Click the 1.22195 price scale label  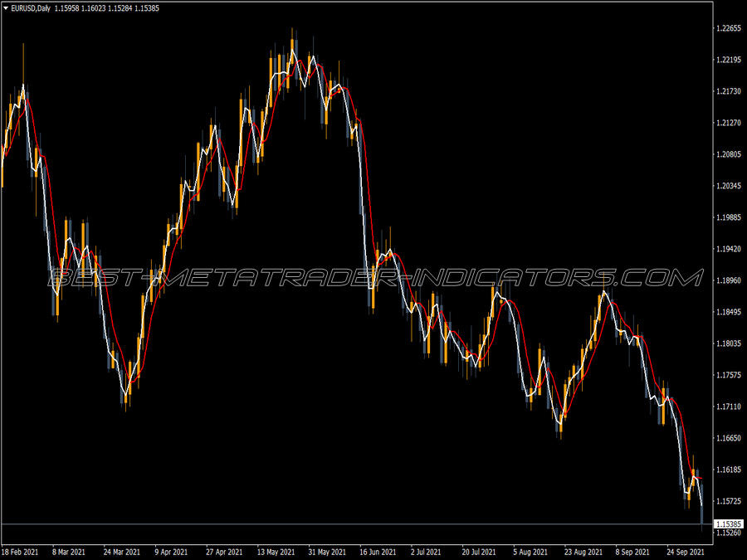coord(729,60)
